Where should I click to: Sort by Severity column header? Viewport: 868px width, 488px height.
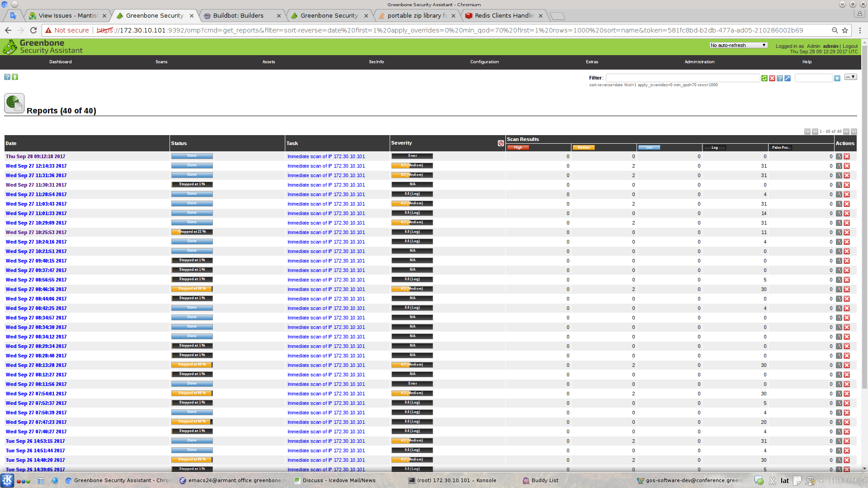(401, 143)
